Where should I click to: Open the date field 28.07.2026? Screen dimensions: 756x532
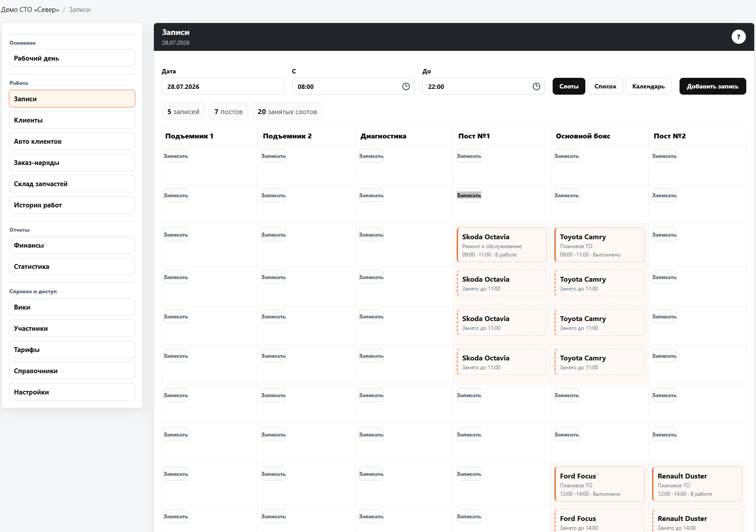tap(223, 86)
